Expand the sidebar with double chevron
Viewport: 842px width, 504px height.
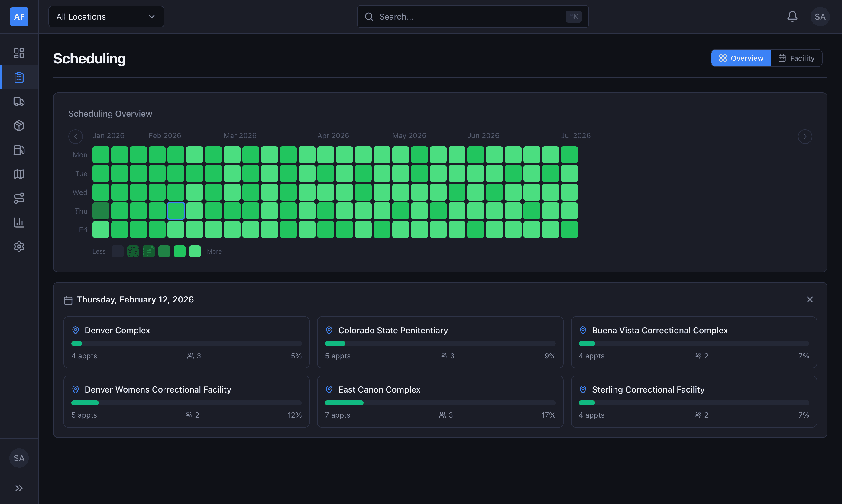pyautogui.click(x=19, y=488)
